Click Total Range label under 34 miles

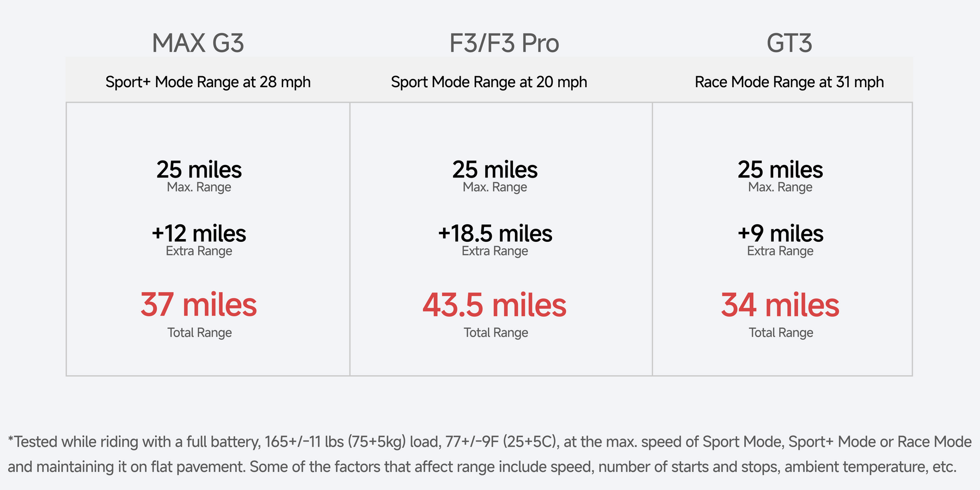tap(781, 333)
